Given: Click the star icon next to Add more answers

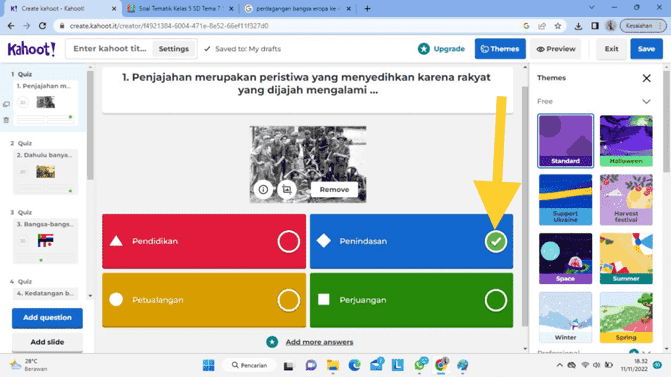Looking at the screenshot, I should (x=272, y=342).
